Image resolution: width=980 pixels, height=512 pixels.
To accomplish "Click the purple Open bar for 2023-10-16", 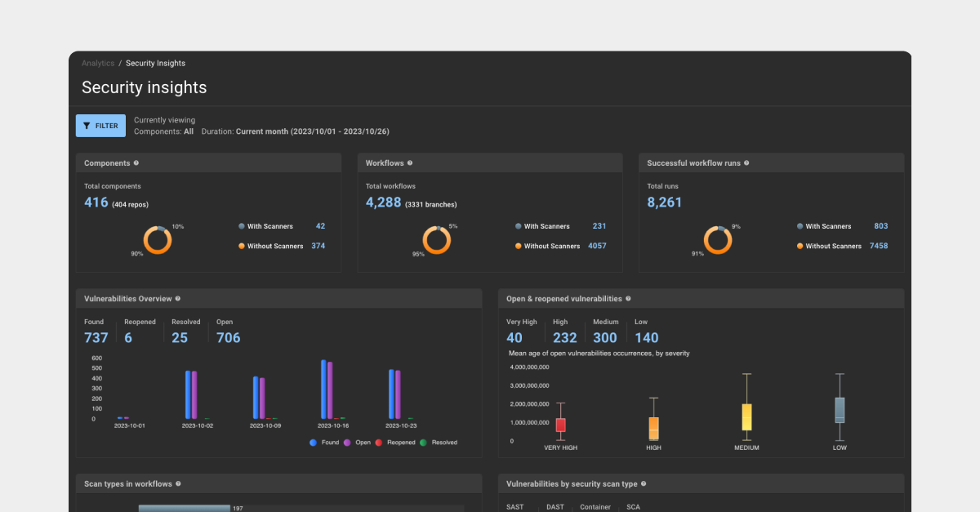I will tap(330, 390).
